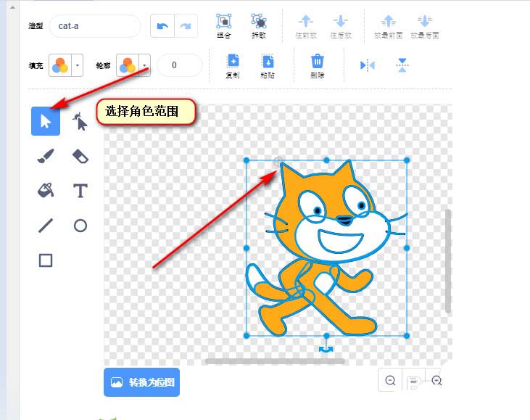
Task: Click the Undo arrow
Action: click(162, 25)
